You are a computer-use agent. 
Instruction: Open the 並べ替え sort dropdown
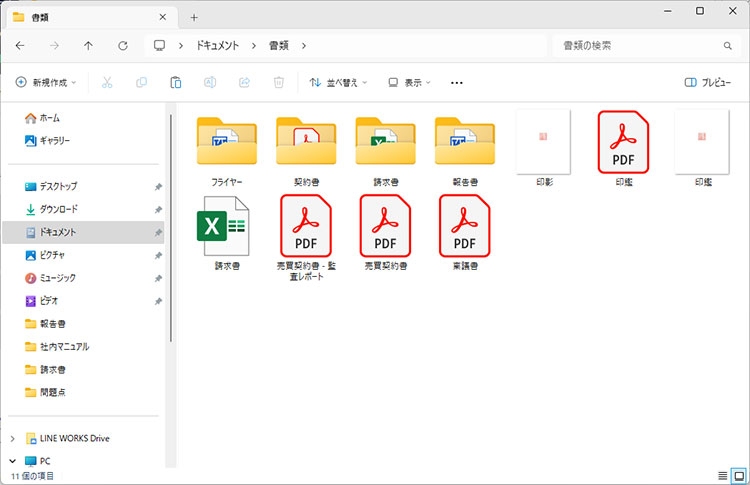[x=339, y=82]
